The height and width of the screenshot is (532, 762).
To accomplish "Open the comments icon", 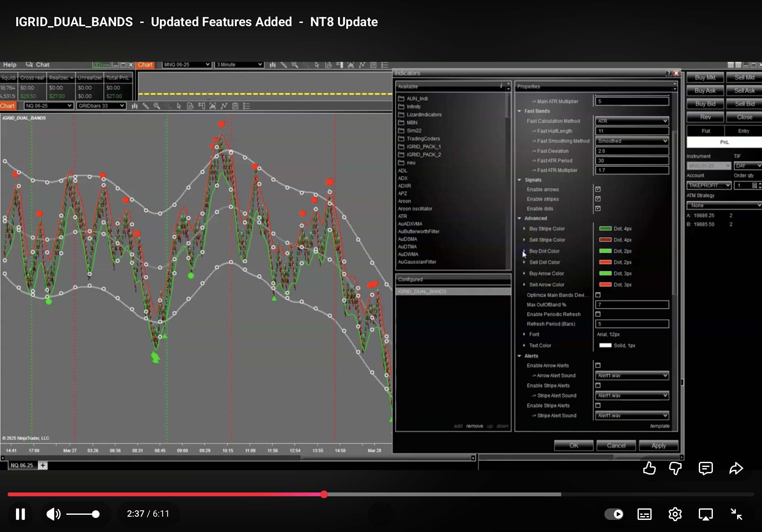I will point(705,468).
